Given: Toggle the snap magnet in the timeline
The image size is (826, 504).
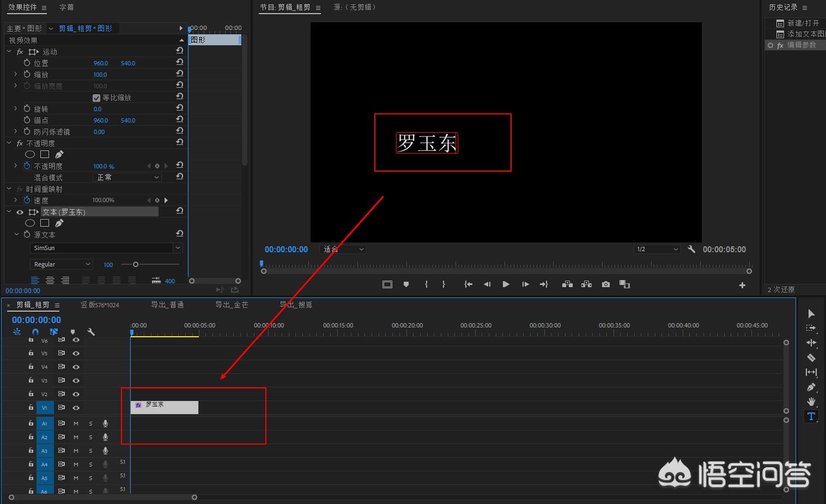Looking at the screenshot, I should 35,331.
